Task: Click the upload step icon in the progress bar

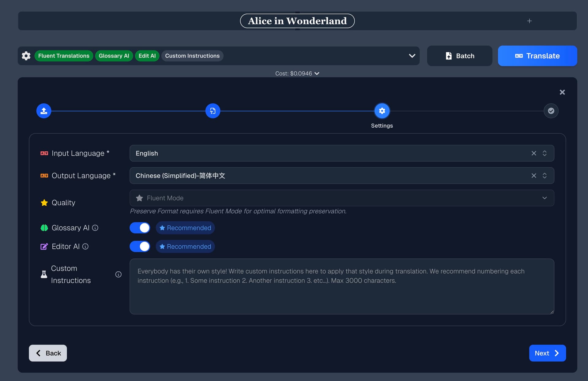Action: [43, 110]
